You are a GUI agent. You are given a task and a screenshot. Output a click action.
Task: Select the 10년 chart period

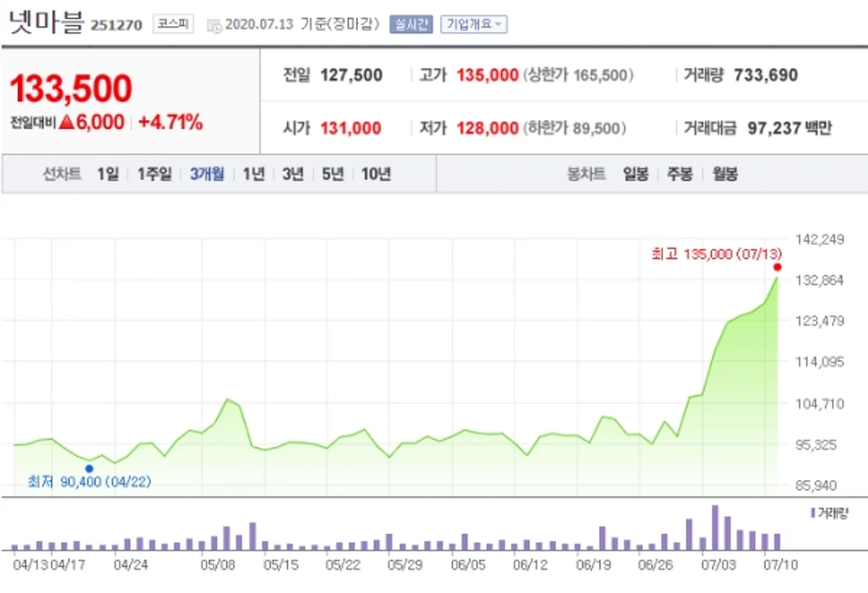pyautogui.click(x=376, y=174)
